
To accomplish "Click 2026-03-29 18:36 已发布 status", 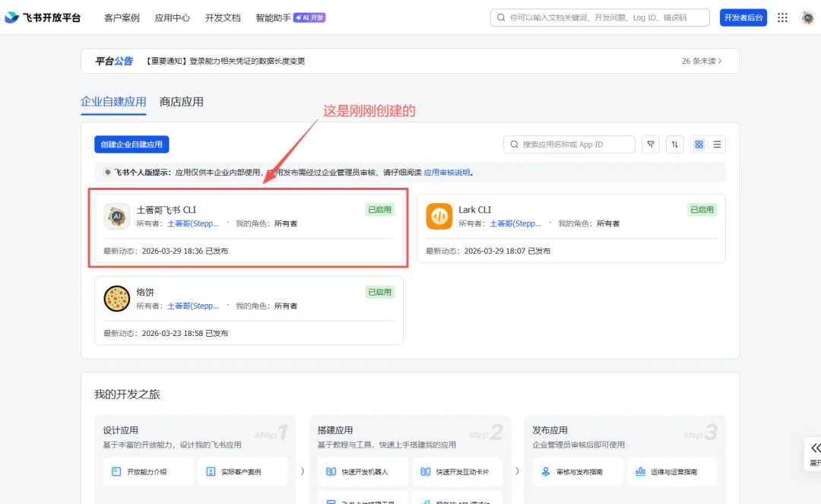I will 185,251.
